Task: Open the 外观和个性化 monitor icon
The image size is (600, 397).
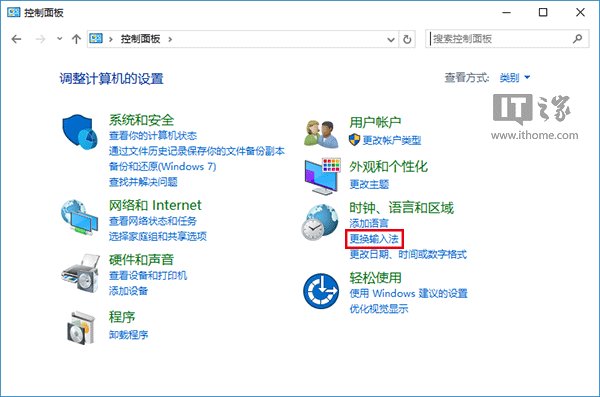Action: (x=322, y=176)
